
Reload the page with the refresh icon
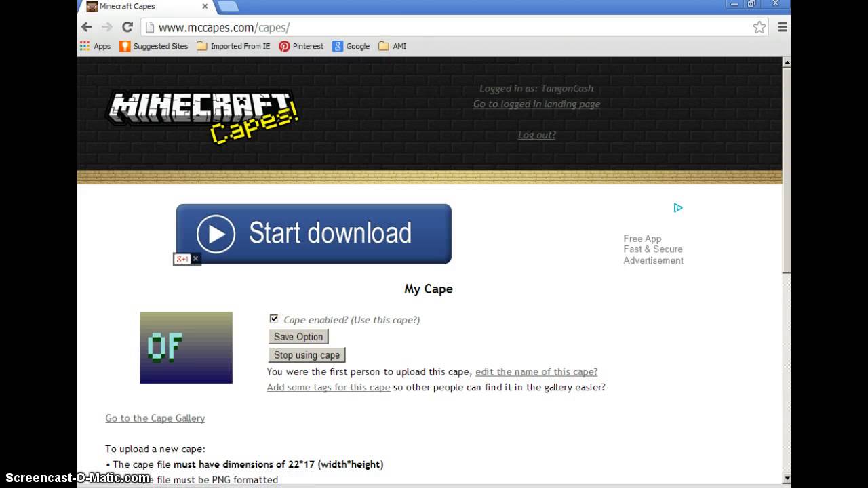coord(127,27)
